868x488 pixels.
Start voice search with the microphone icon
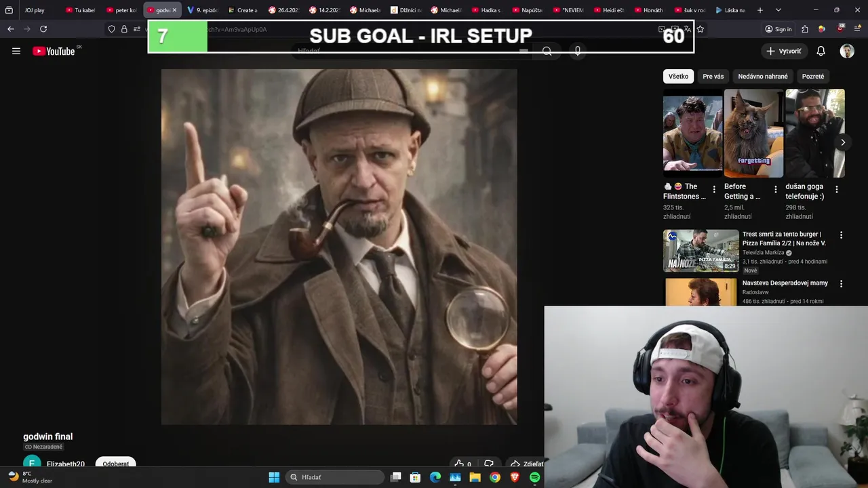(577, 51)
